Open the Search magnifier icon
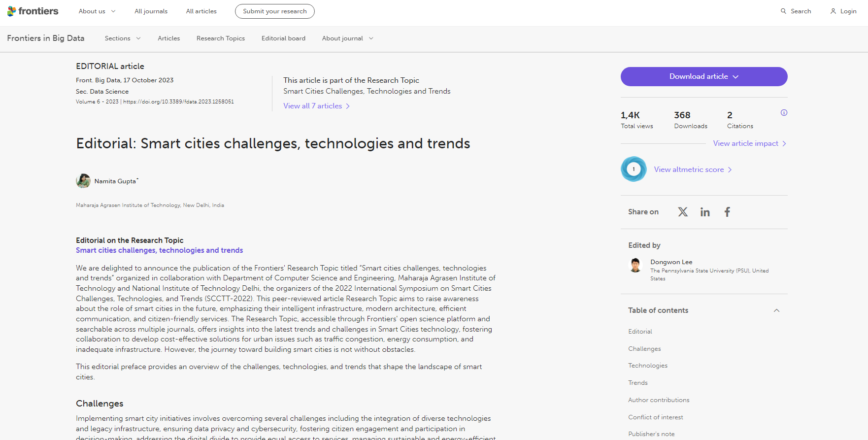 tap(783, 11)
